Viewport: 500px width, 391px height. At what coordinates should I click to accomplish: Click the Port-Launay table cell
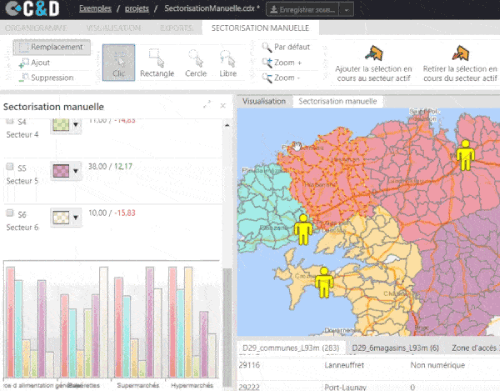(345, 387)
